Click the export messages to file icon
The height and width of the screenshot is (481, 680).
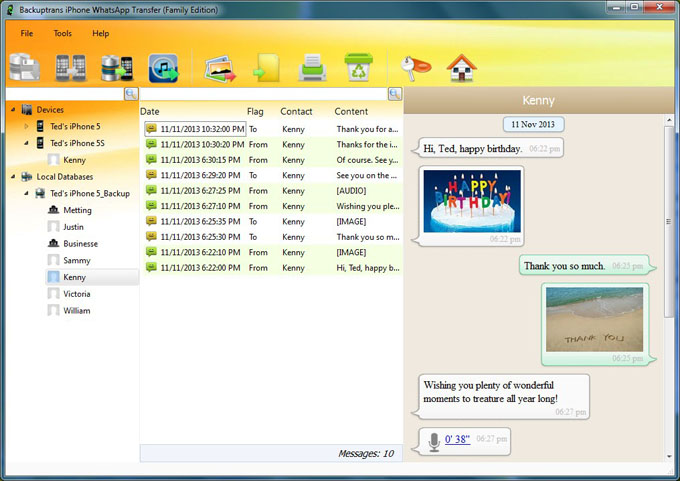click(267, 68)
